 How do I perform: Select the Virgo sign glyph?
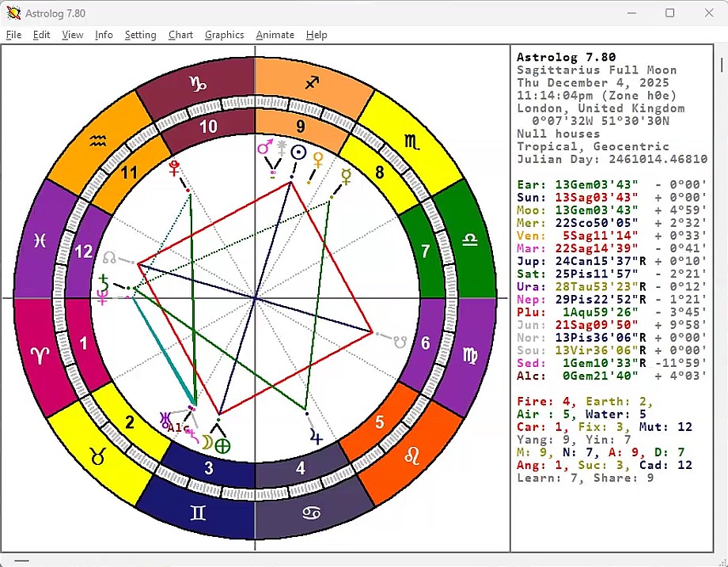pyautogui.click(x=471, y=356)
